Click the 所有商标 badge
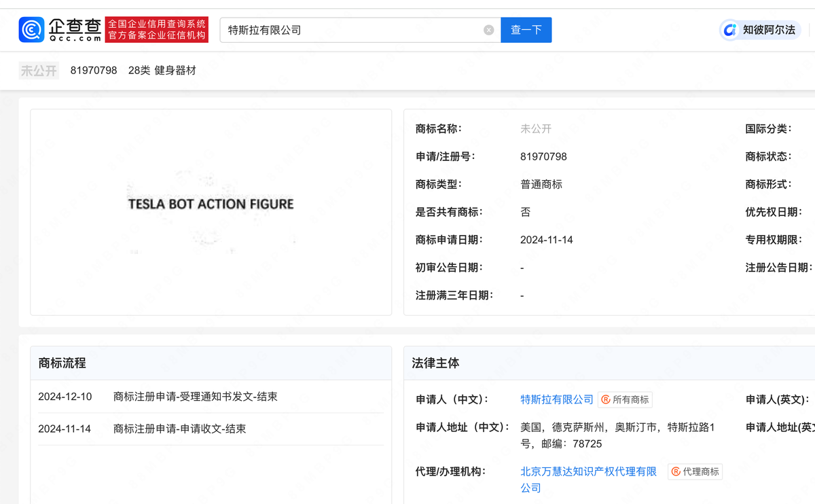Screen dimensions: 815x504 click(x=627, y=399)
